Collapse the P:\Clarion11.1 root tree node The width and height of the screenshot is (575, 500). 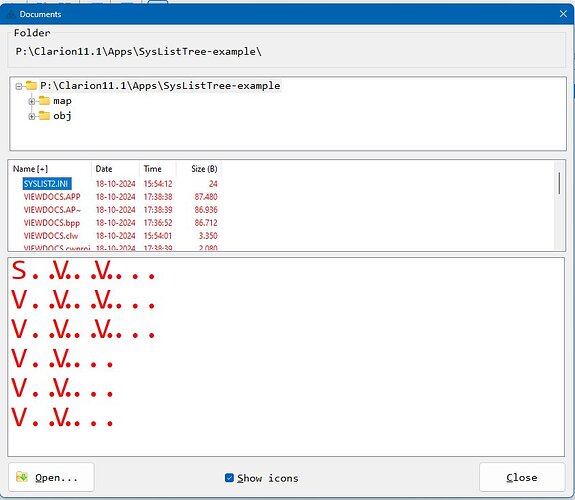[x=19, y=87]
